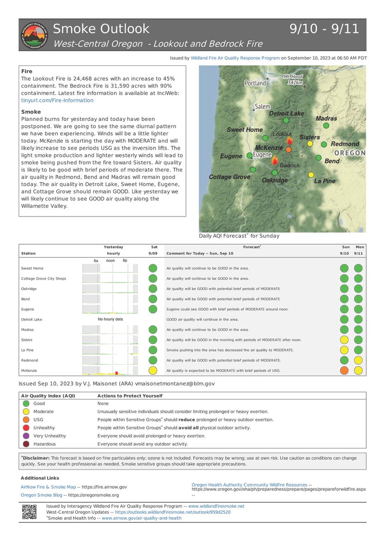Image resolution: width=392 pixels, height=554 pixels.
Task: Select the Madras station dot on map
Action: pos(326,126)
